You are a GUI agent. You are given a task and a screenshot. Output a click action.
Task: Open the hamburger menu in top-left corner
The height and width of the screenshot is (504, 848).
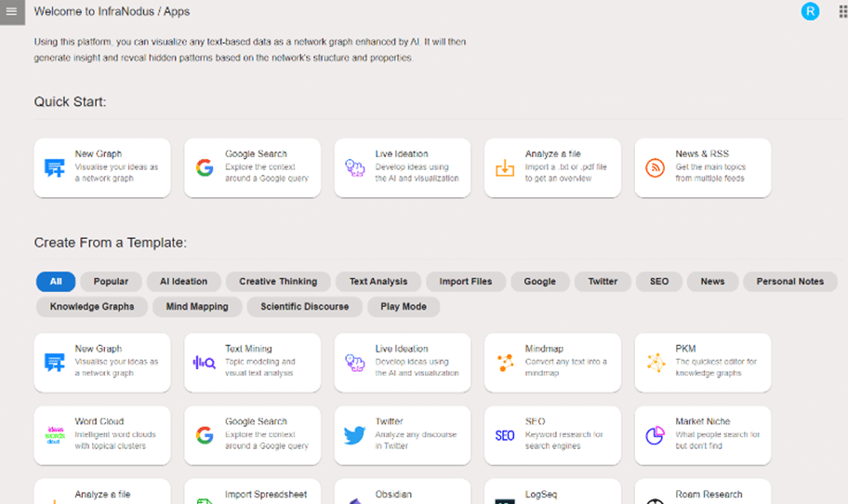pos(12,12)
